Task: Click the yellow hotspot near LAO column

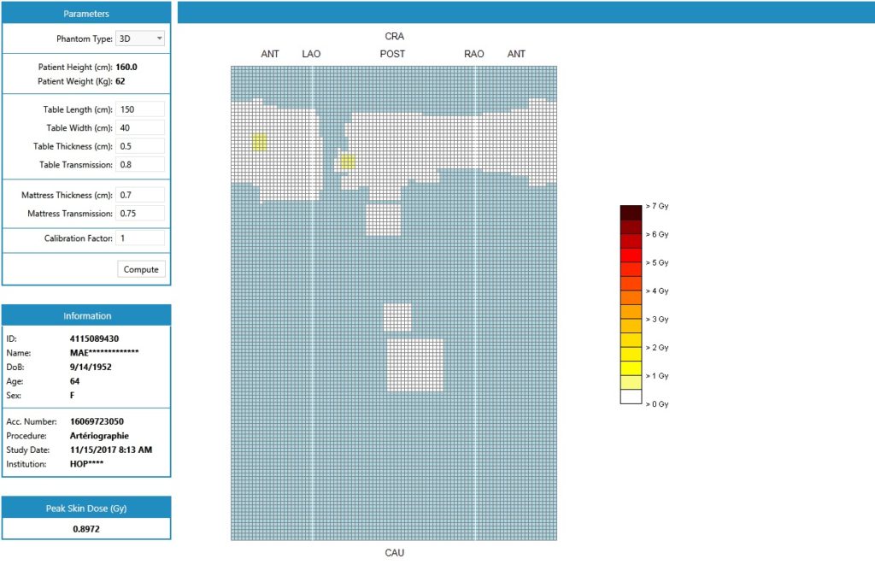Action: click(347, 162)
